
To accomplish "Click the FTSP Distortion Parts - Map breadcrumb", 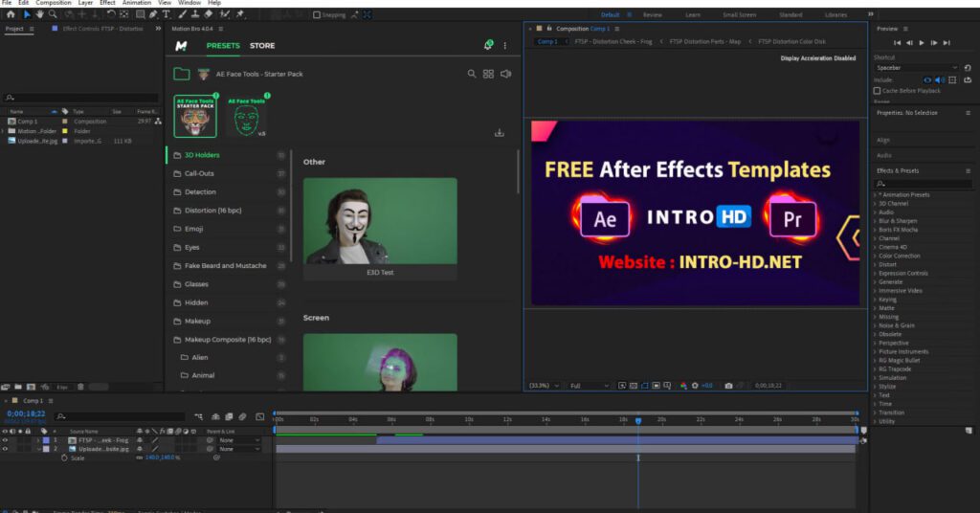I will (x=705, y=42).
